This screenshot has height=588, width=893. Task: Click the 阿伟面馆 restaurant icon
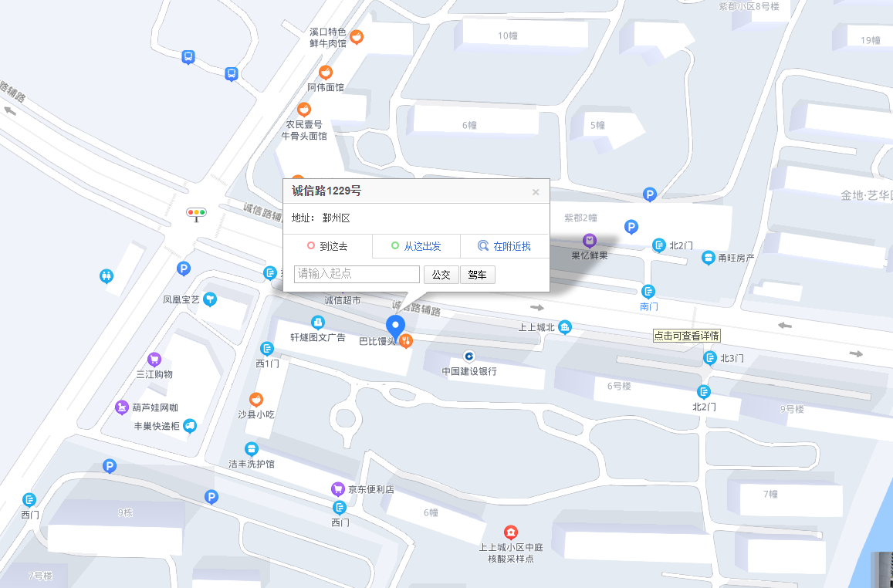(x=326, y=73)
